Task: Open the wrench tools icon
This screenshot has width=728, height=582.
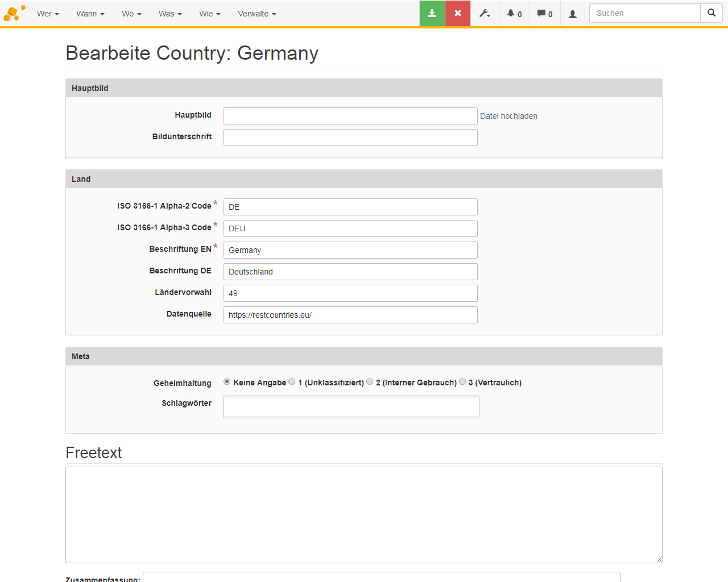Action: pyautogui.click(x=485, y=13)
